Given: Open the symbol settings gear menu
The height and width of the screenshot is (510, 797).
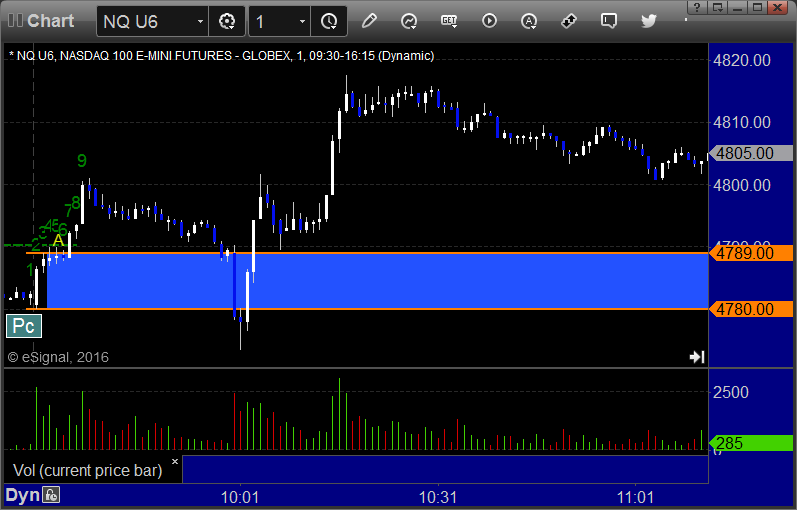Looking at the screenshot, I should [x=227, y=21].
